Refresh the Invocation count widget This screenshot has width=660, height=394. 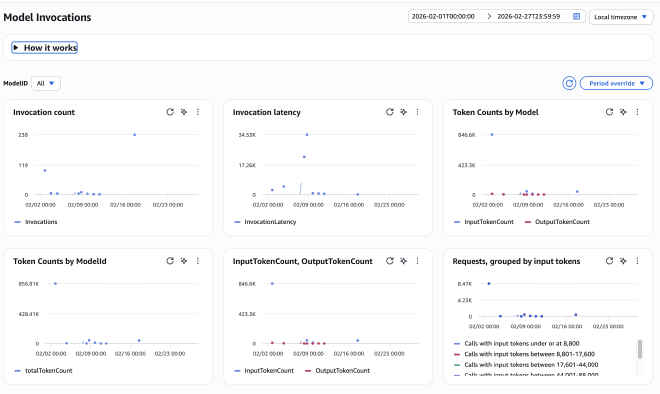pos(170,112)
